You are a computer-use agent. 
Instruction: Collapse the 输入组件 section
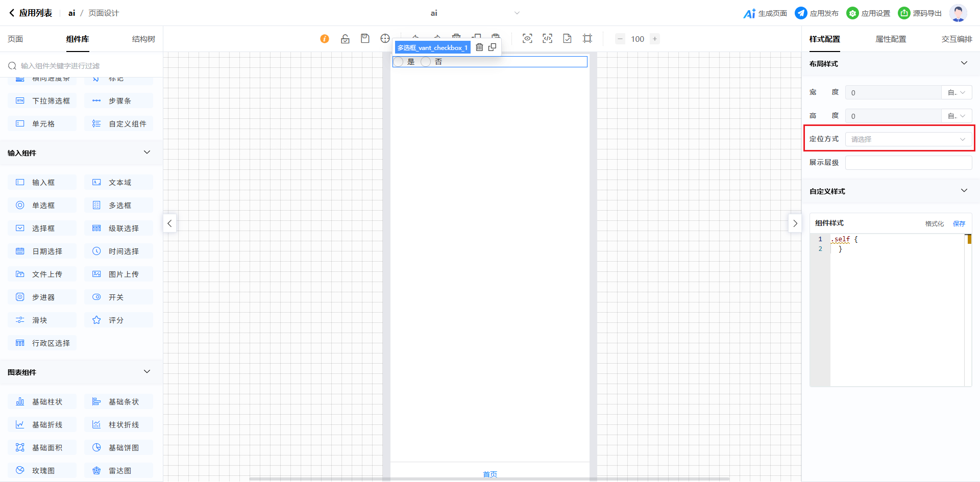pos(147,153)
